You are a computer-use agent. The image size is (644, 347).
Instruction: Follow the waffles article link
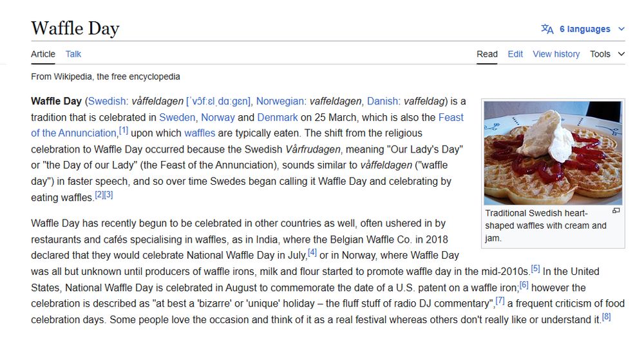click(200, 133)
